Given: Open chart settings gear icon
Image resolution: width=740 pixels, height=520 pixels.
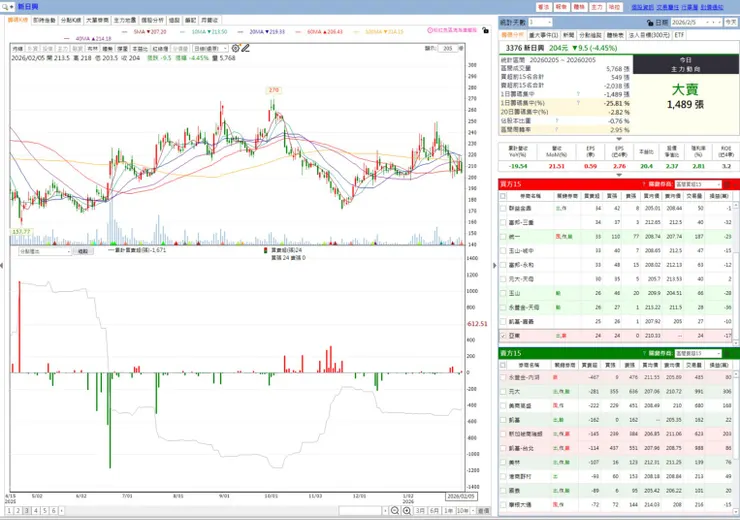Looking at the screenshot, I should click(235, 48).
